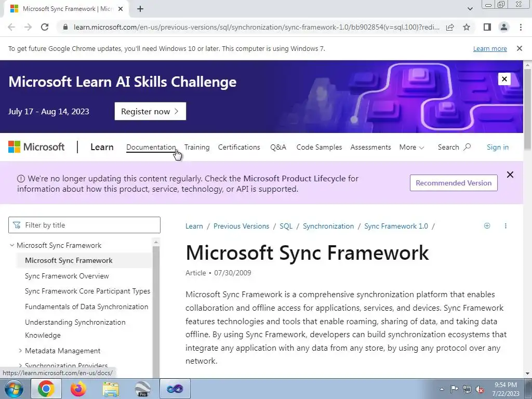
Task: Reload the page with the refresh icon
Action: pyautogui.click(x=45, y=27)
